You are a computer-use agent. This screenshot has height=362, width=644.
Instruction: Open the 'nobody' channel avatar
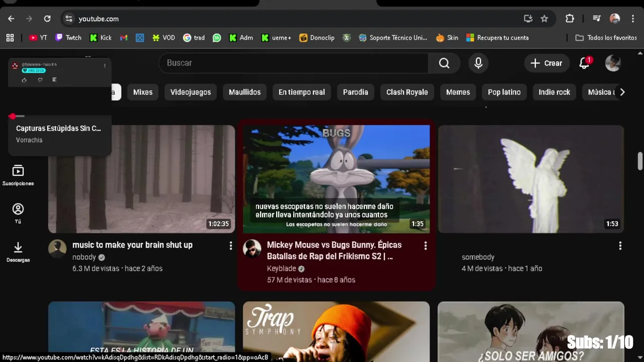[x=57, y=248]
